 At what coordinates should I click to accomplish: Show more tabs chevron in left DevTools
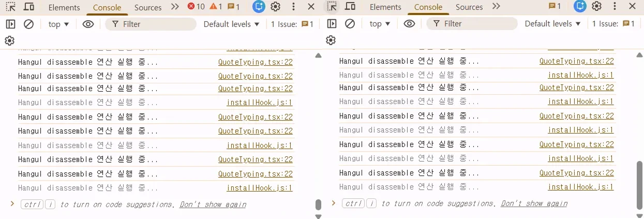(x=175, y=7)
